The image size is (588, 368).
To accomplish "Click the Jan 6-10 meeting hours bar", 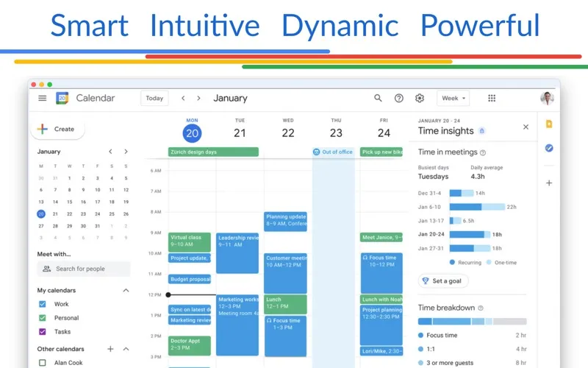I will point(477,207).
